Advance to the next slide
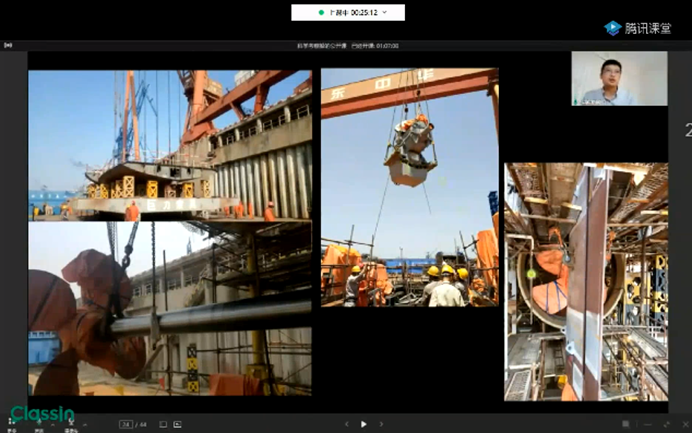The height and width of the screenshot is (433, 692). coord(381,424)
